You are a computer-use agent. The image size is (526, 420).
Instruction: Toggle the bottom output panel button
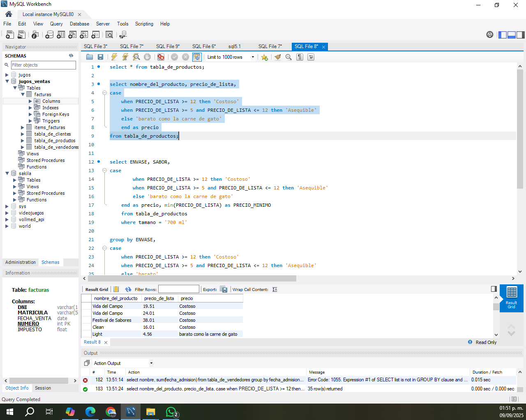coord(512,35)
